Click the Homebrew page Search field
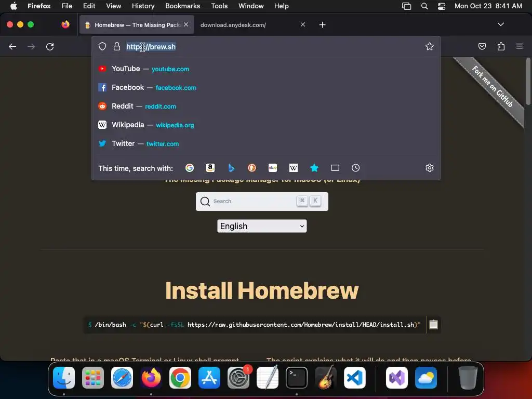 262,202
